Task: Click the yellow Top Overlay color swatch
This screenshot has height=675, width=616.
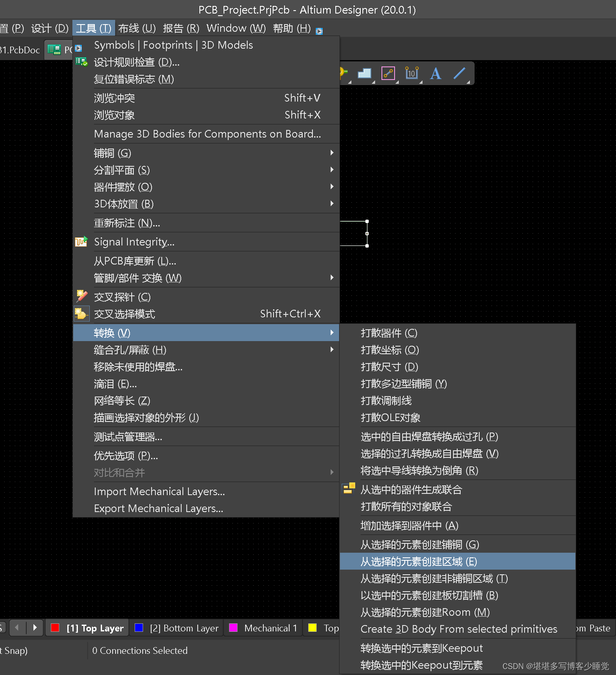Action: click(x=312, y=628)
